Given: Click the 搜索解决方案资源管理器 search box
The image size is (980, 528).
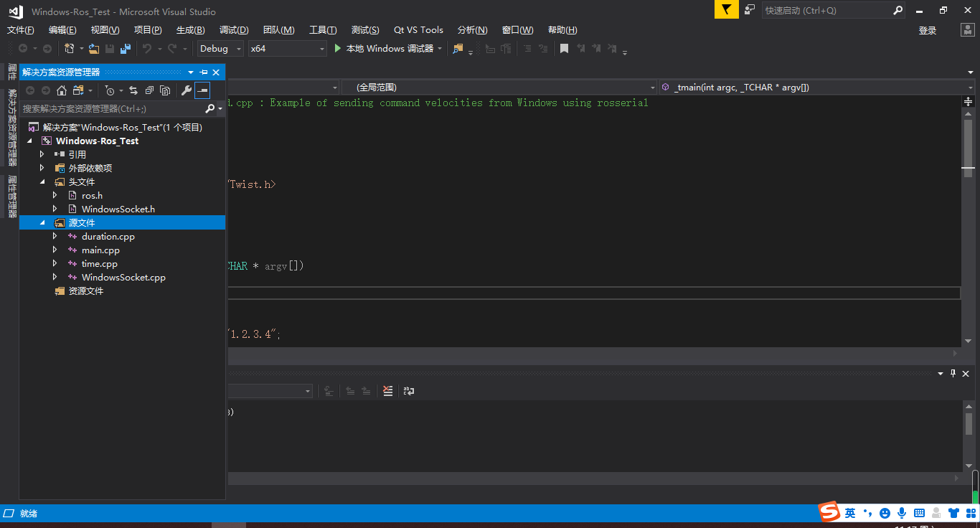Looking at the screenshot, I should [112, 108].
